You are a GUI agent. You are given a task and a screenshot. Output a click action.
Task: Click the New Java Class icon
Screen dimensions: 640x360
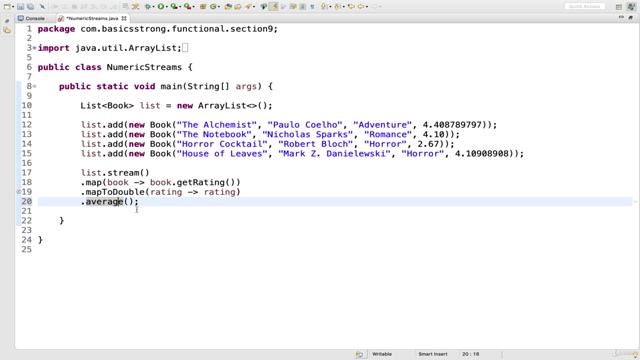point(213,7)
